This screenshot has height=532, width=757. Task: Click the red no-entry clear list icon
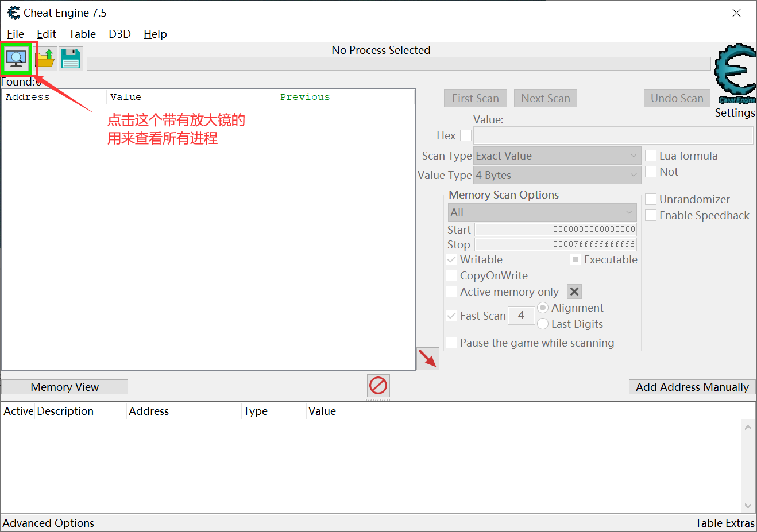coord(378,386)
